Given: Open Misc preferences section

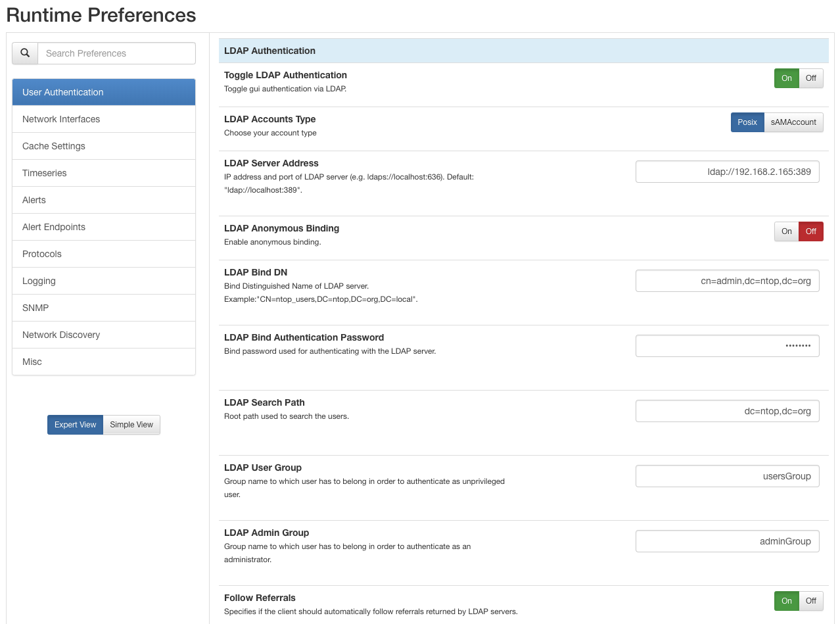Looking at the screenshot, I should pyautogui.click(x=104, y=362).
